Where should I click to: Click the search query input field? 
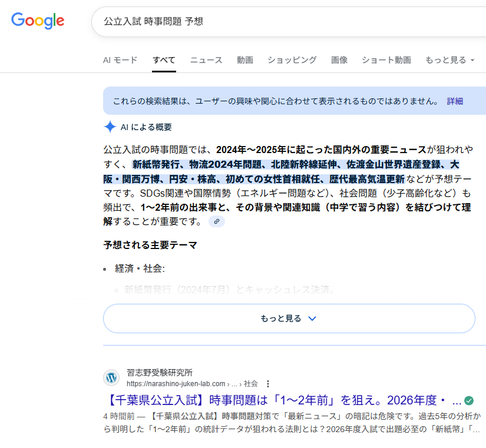click(283, 21)
